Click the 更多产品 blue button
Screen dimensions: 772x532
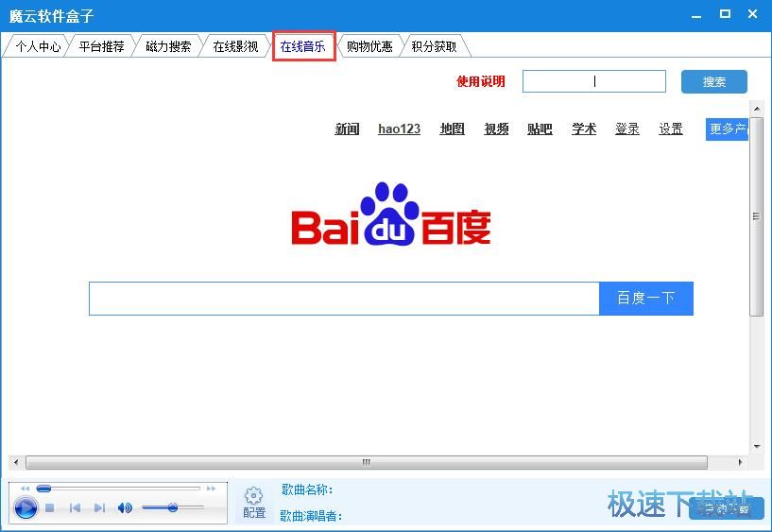click(x=728, y=129)
